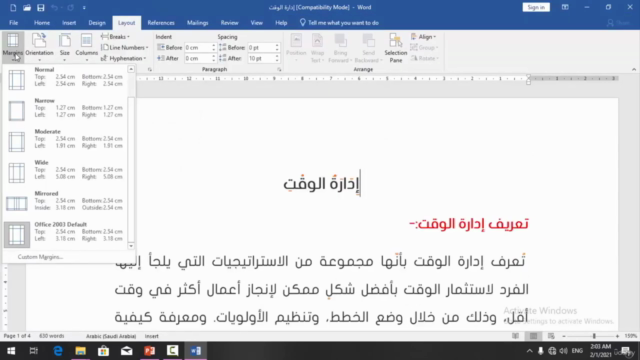640x360 pixels.
Task: Click the Arabic (Saudi Arabia) language indicator
Action: tap(111, 336)
